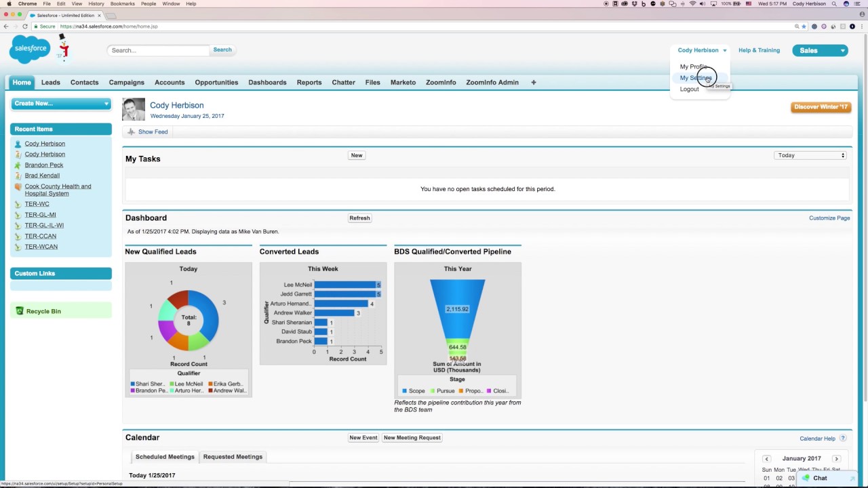The width and height of the screenshot is (868, 488).
Task: Open the ZoomInfo Admin tab
Action: click(492, 83)
